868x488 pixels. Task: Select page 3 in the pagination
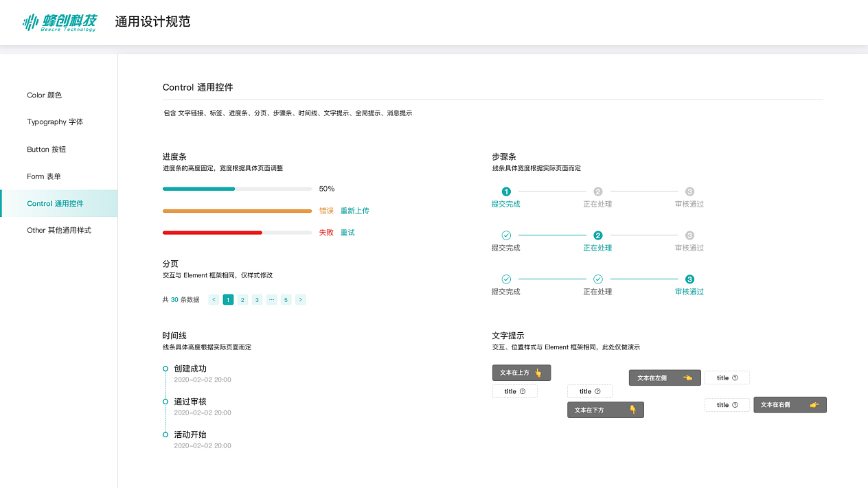[x=257, y=299]
